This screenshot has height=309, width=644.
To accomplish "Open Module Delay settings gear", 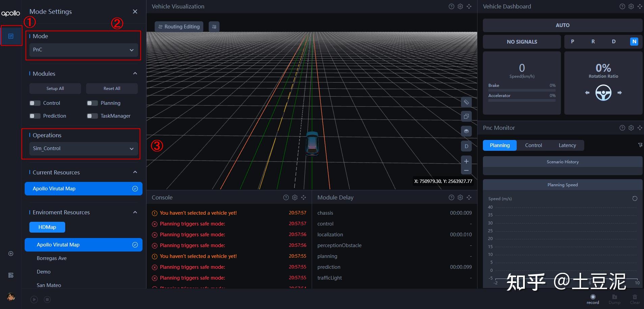I will [460, 197].
